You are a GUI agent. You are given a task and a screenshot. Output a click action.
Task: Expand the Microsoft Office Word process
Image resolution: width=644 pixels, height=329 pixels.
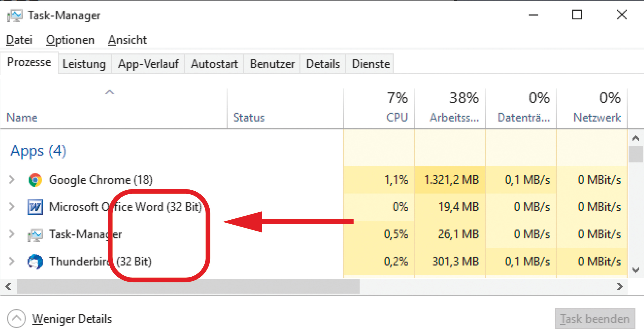pos(12,207)
